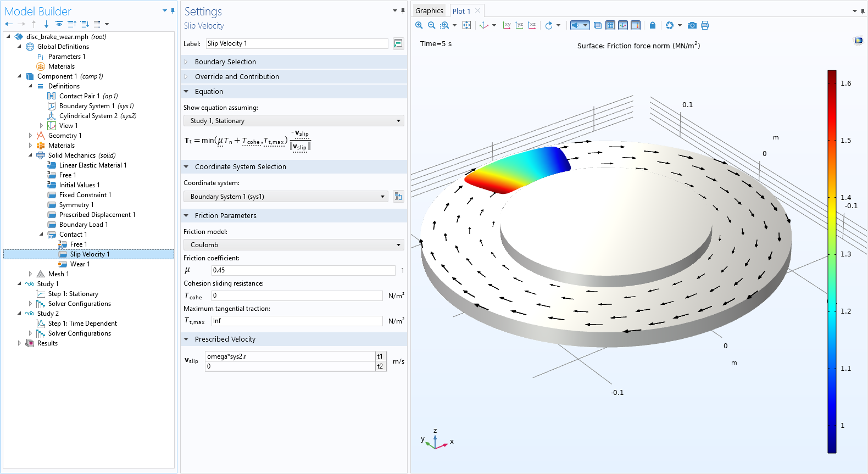Image resolution: width=868 pixels, height=474 pixels.
Task: Switch to the XY view icon
Action: point(507,25)
